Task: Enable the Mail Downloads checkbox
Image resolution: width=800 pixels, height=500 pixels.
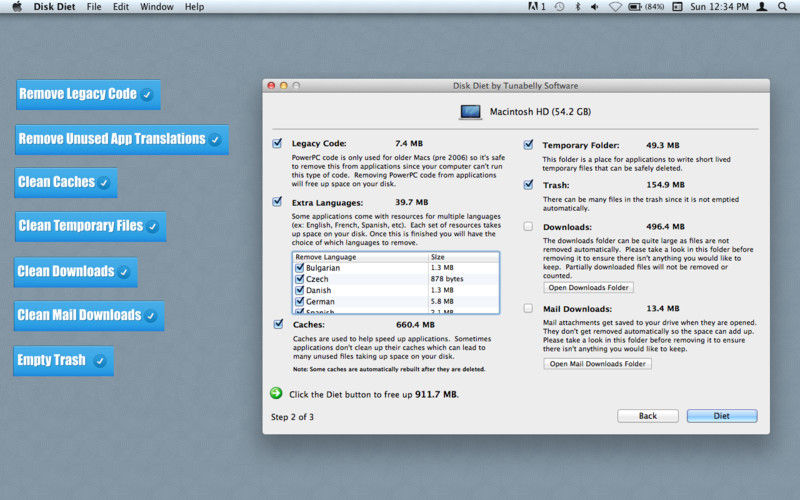Action: point(528,308)
